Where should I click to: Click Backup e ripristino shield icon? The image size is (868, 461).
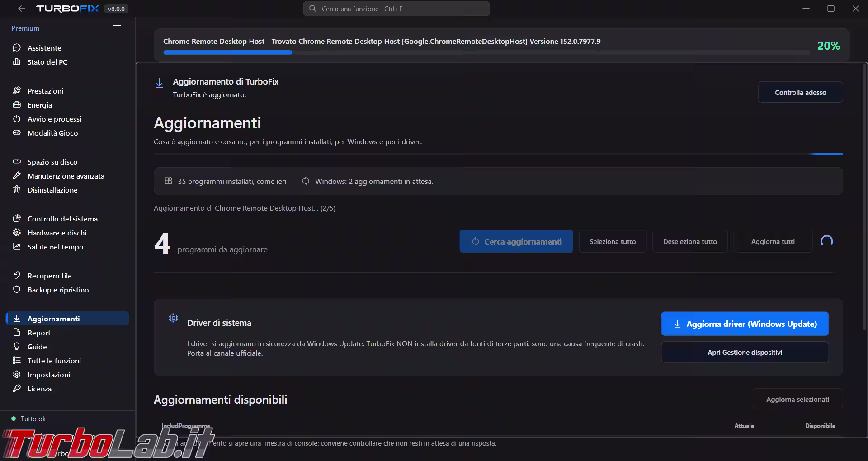point(17,290)
